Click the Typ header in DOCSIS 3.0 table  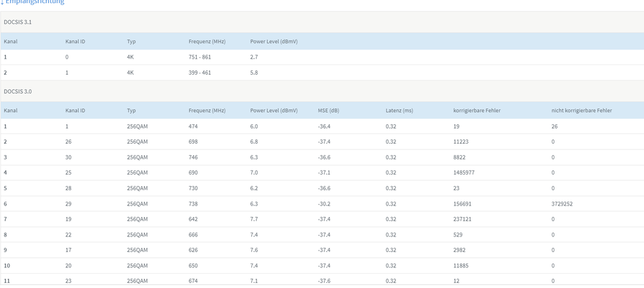[x=131, y=111]
